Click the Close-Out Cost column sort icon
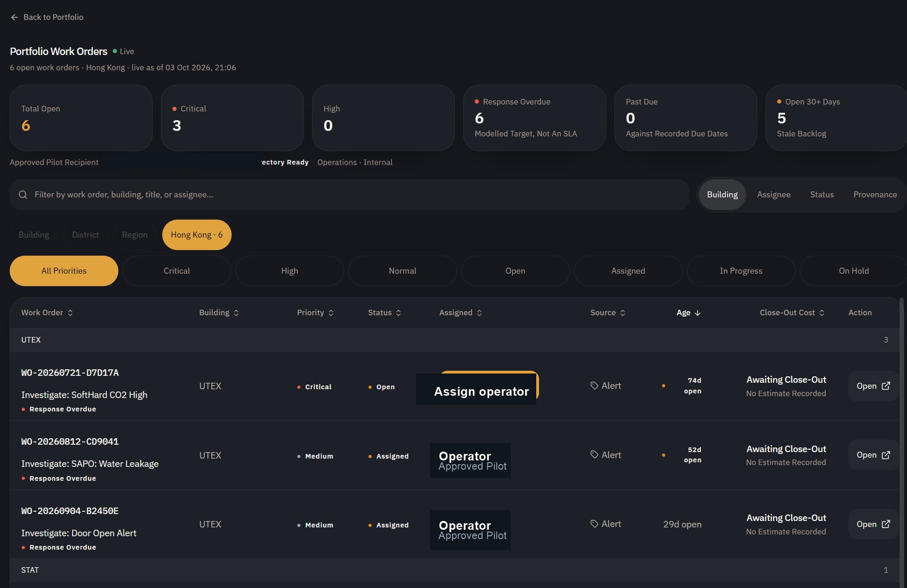This screenshot has height=588, width=907. click(x=822, y=313)
